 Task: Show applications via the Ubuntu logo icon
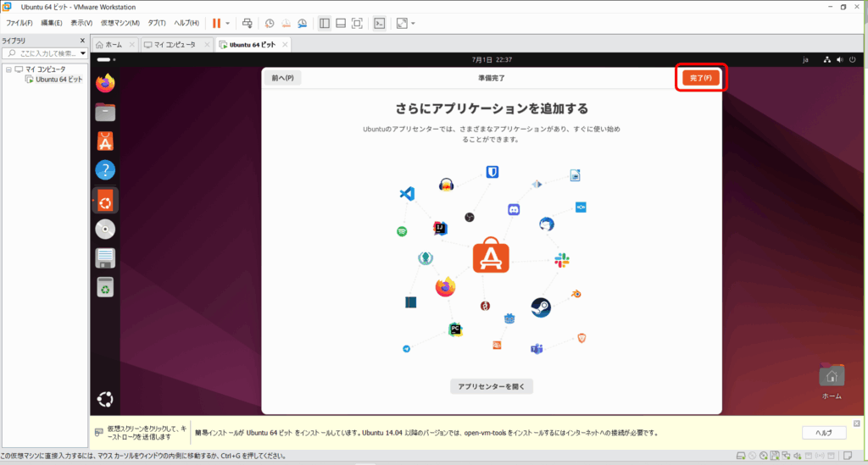pos(105,399)
